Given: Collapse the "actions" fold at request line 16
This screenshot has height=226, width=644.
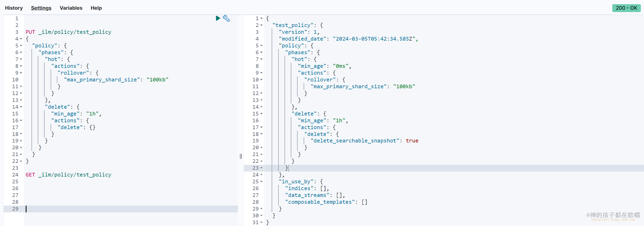Looking at the screenshot, I should (x=21, y=120).
